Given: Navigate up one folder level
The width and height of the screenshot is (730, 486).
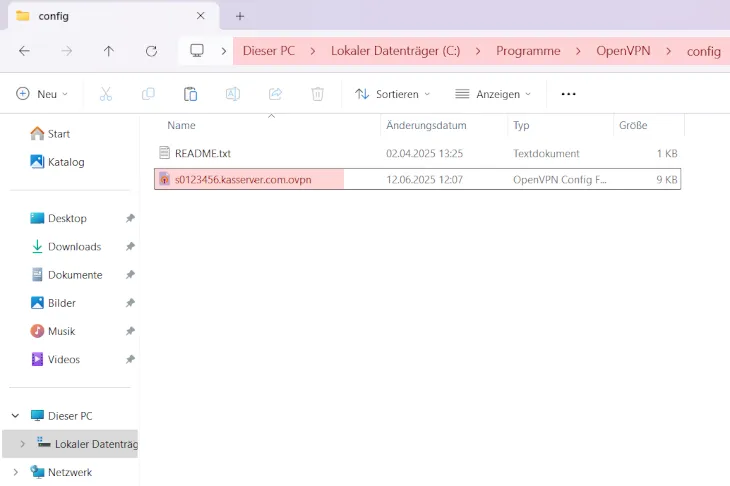Looking at the screenshot, I should (108, 51).
